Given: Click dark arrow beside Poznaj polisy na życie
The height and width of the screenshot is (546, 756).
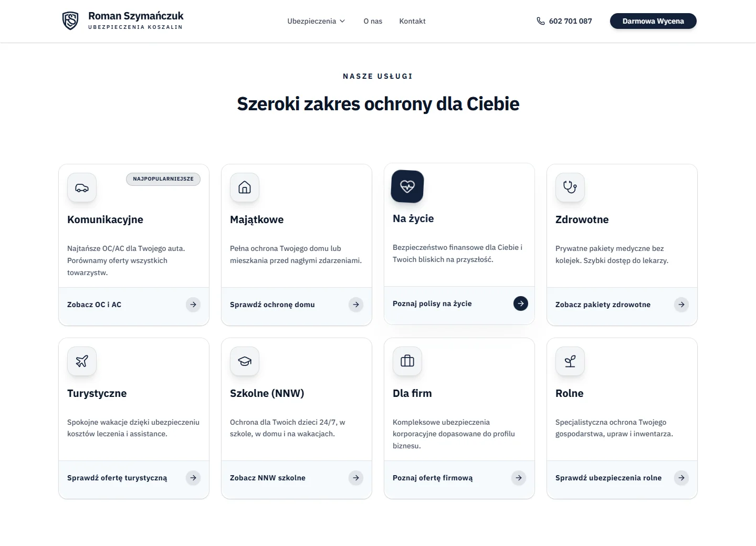Looking at the screenshot, I should (521, 303).
